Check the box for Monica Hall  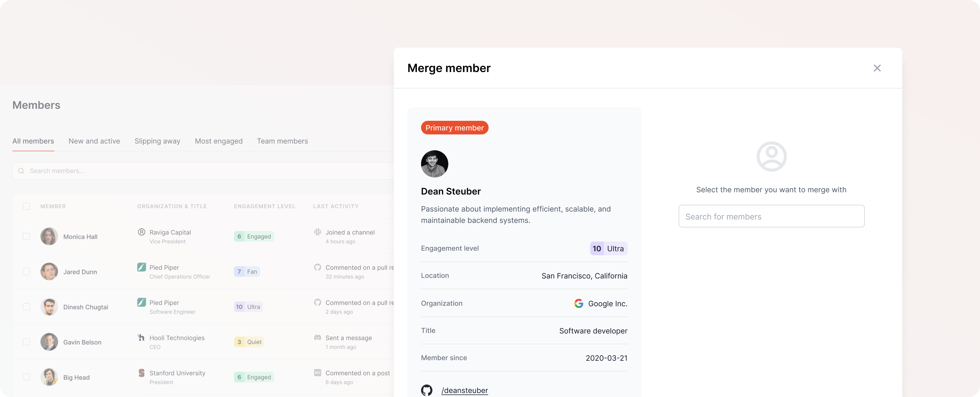coord(26,236)
